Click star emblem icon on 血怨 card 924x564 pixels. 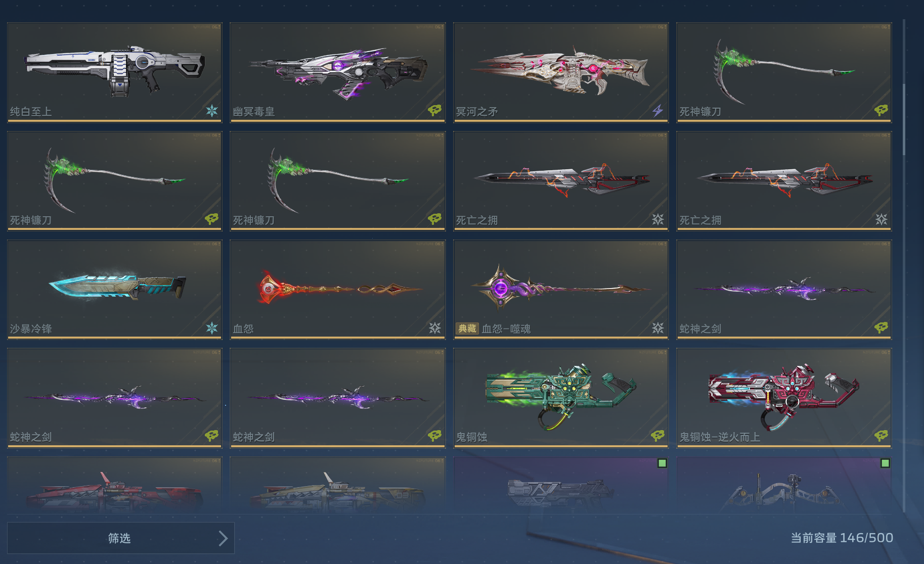[435, 328]
